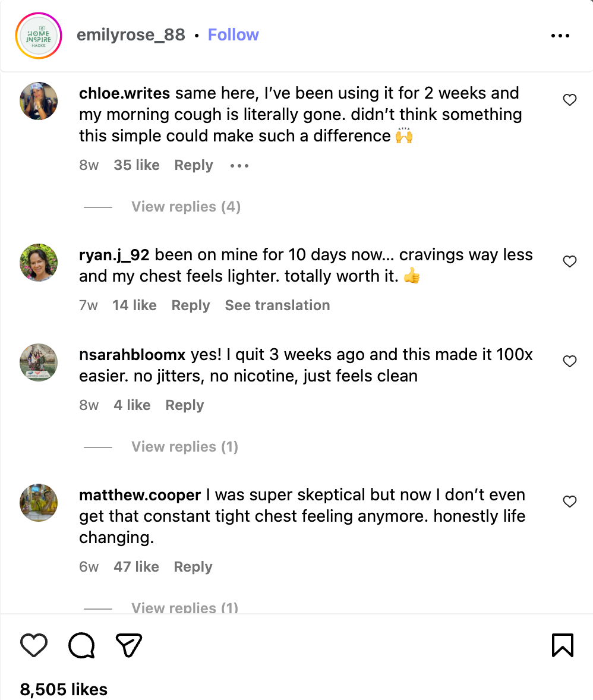Follow emilyrose_88
593x700 pixels.
click(x=233, y=35)
